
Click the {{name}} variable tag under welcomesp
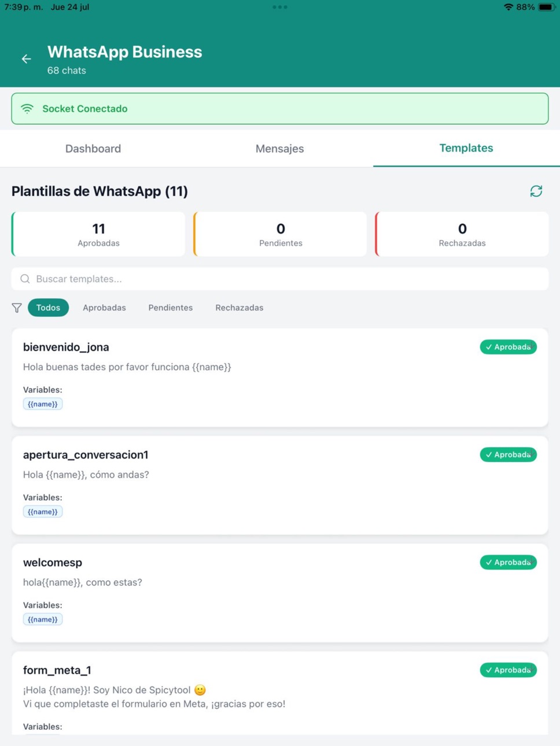pyautogui.click(x=43, y=619)
